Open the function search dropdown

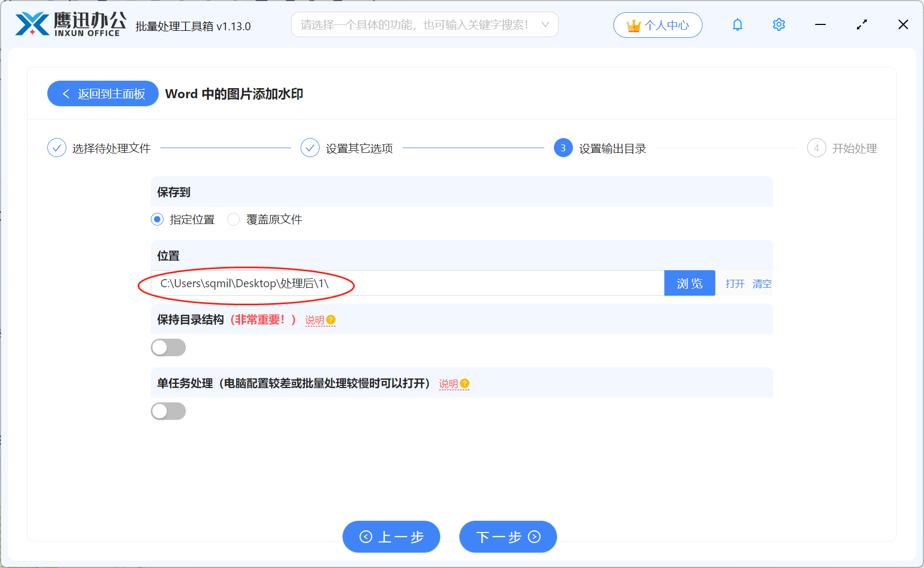point(420,24)
